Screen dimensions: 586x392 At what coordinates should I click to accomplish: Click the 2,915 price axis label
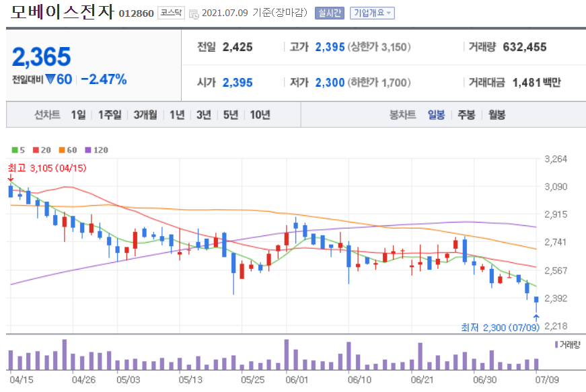coord(556,214)
